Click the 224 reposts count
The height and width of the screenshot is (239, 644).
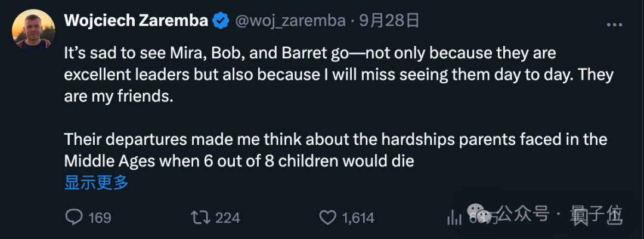coord(227,218)
